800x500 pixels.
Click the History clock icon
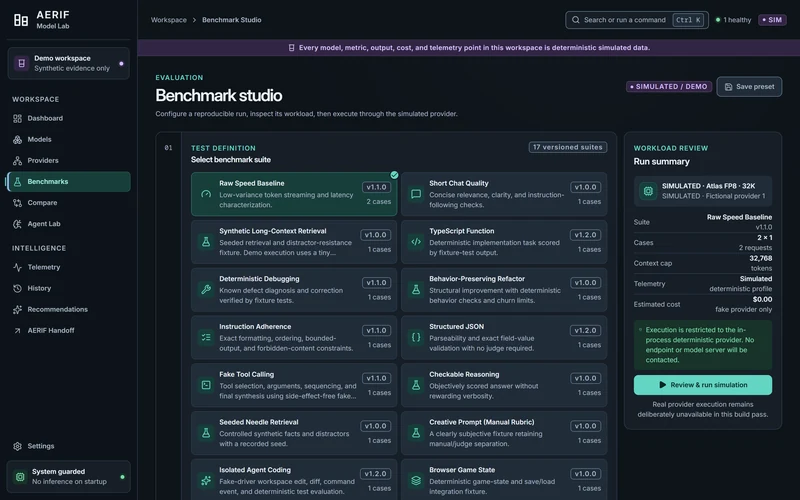[x=17, y=288]
